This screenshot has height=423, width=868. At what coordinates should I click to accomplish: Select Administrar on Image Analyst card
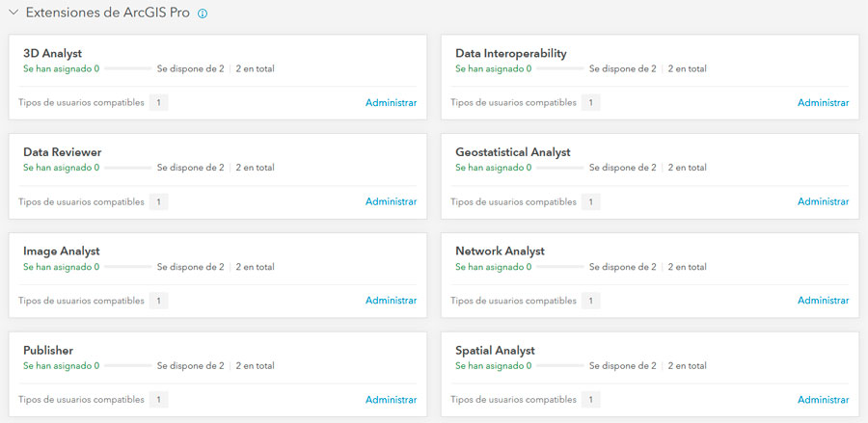(391, 301)
